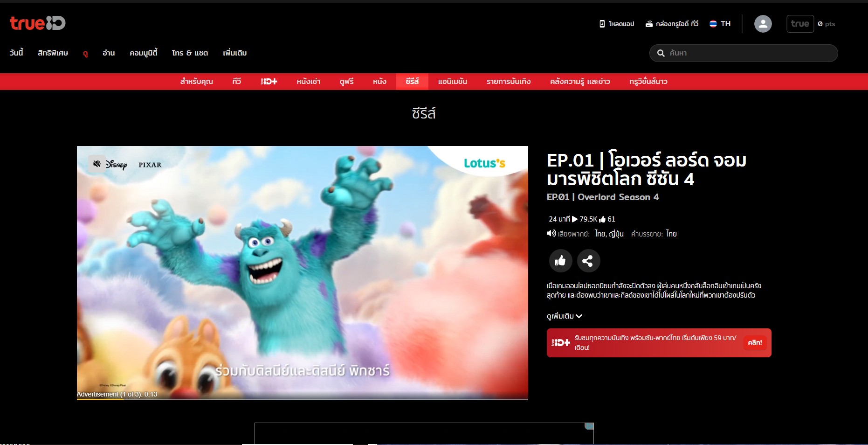Click the คลิก! button on the TrueID+ banner
The height and width of the screenshot is (445, 868).
pyautogui.click(x=755, y=343)
